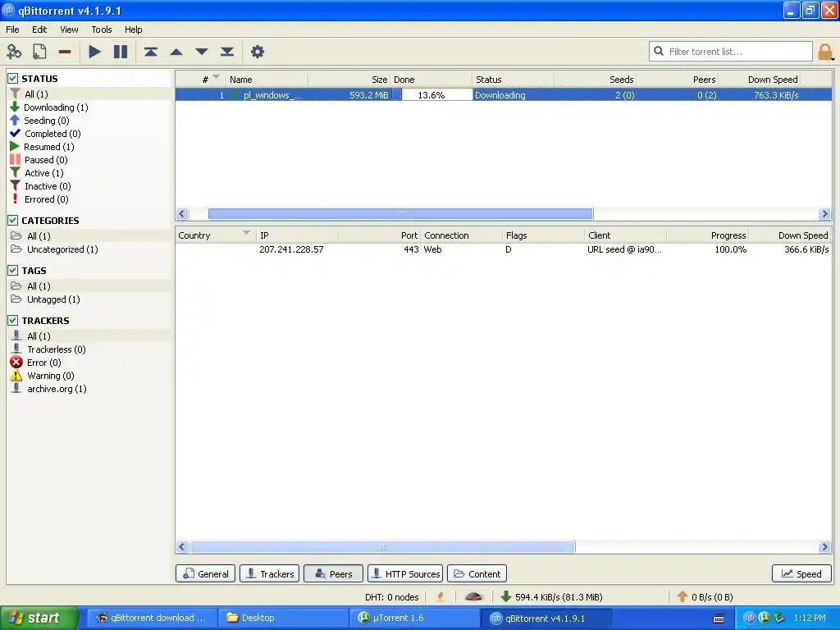
Task: Click the download speed 594.4 KiB/s indicator
Action: (552, 597)
